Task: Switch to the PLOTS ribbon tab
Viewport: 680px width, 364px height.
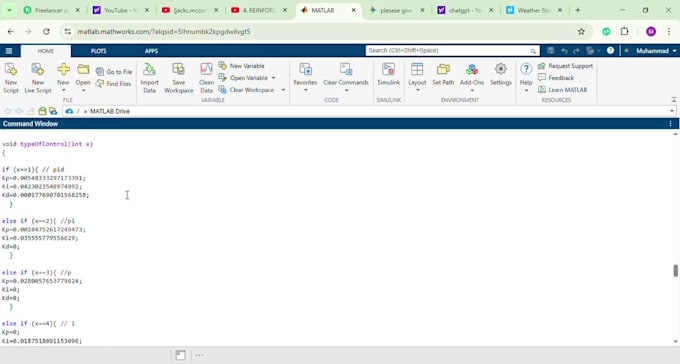Action: tap(98, 51)
